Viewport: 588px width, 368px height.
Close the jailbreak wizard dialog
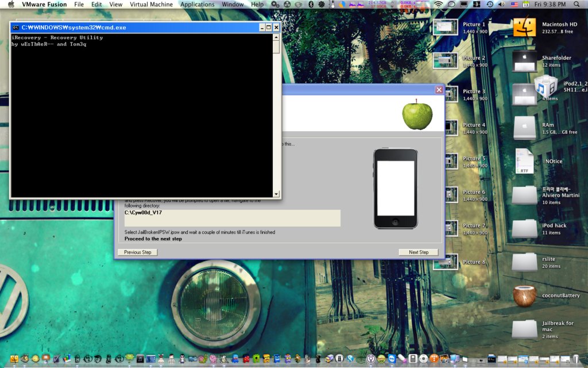click(439, 90)
